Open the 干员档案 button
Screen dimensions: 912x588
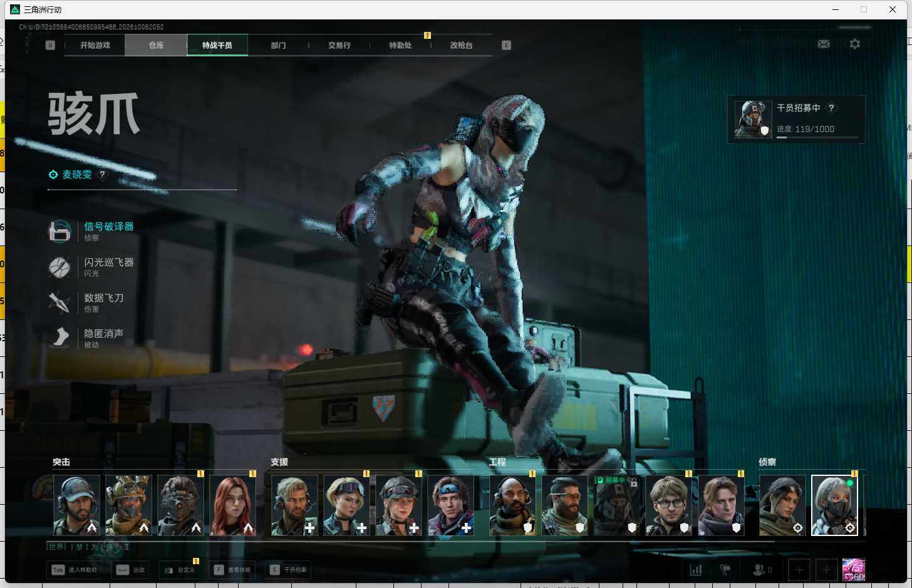click(288, 570)
